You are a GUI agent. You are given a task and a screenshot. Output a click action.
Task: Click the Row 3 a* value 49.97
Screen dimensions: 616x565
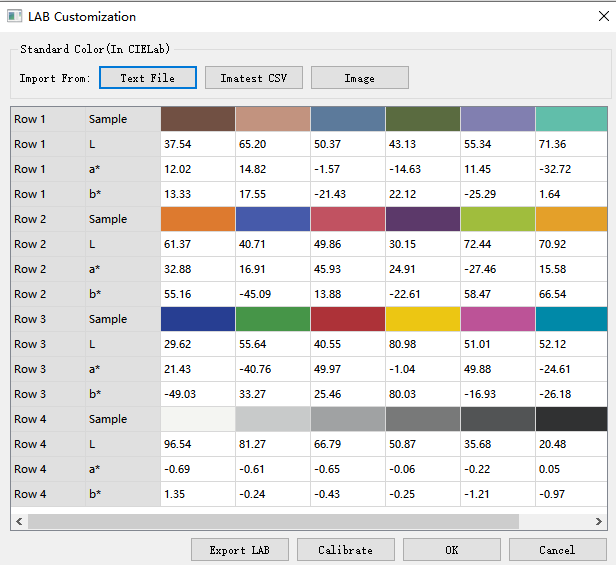pos(347,369)
